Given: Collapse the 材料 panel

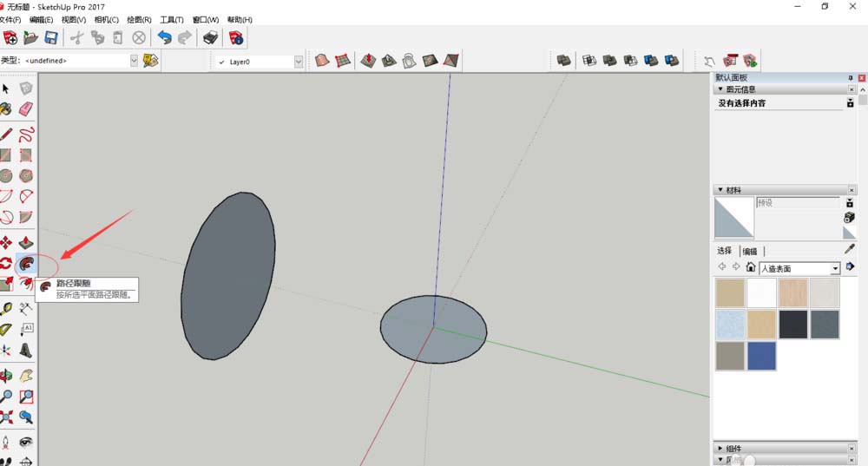Looking at the screenshot, I should click(720, 190).
